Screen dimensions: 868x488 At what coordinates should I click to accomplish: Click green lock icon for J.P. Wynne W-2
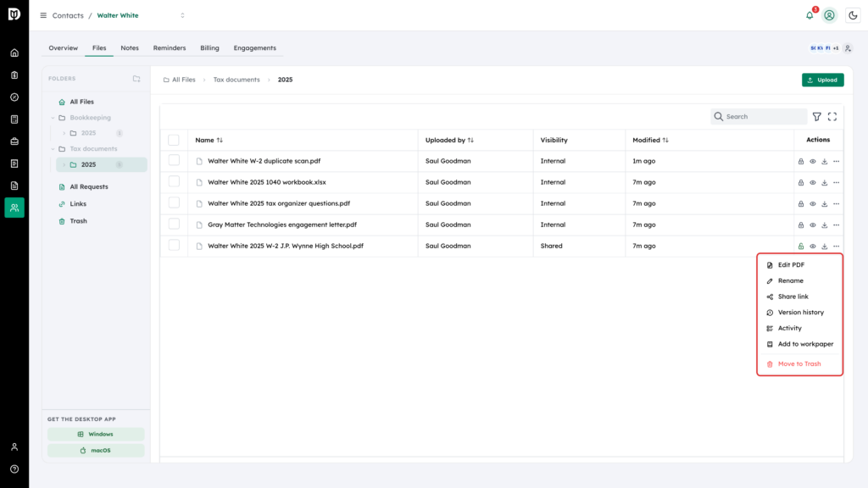point(801,247)
